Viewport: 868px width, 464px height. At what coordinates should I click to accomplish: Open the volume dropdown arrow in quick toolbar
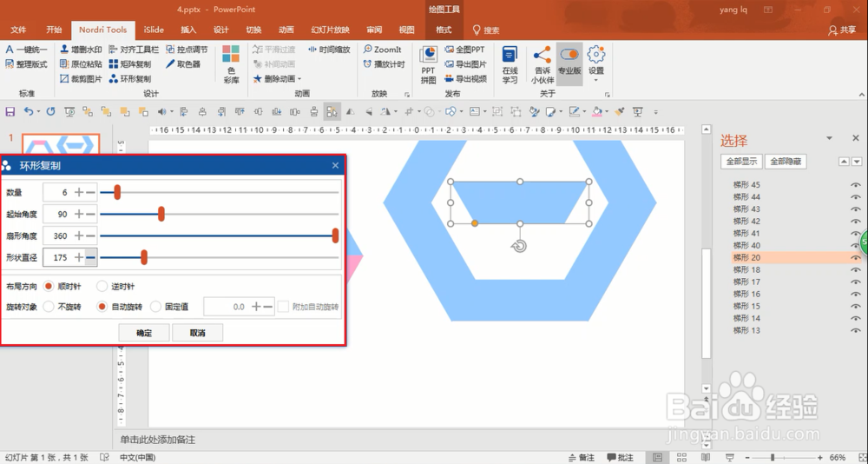171,112
